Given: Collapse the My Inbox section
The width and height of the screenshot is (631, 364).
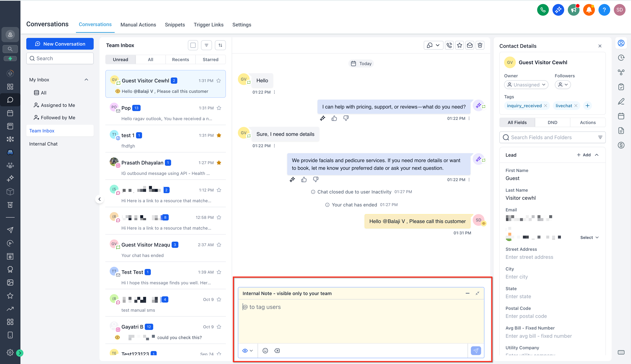Looking at the screenshot, I should click(x=86, y=80).
